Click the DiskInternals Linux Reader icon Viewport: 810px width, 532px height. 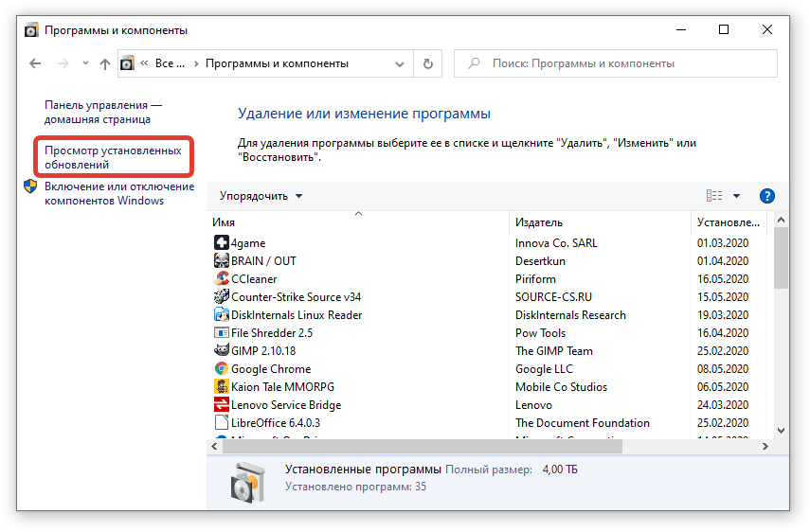(221, 315)
